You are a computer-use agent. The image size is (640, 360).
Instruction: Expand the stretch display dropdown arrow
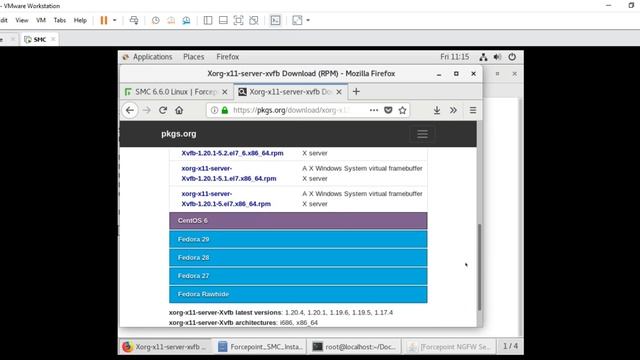tap(308, 20)
